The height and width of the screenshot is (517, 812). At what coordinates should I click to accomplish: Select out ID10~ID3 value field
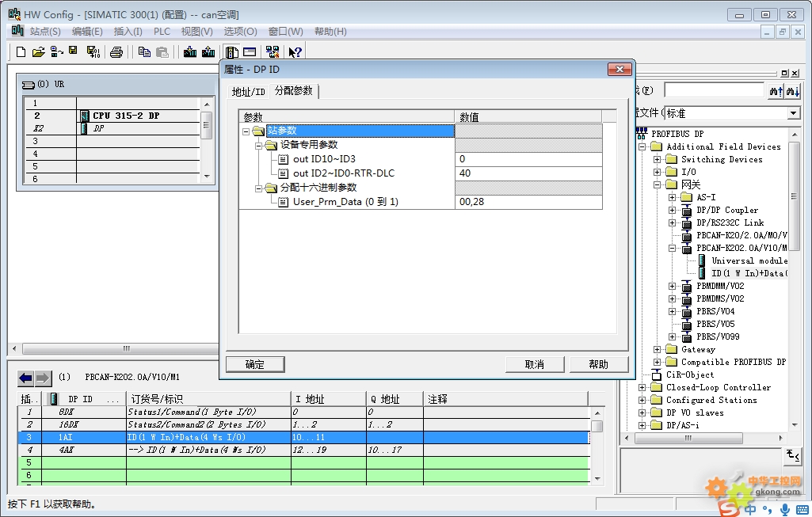pyautogui.click(x=528, y=159)
